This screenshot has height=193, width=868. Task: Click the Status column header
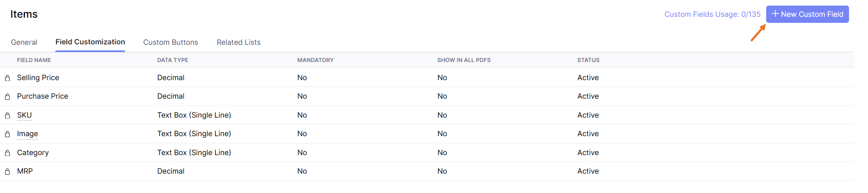[x=588, y=60]
